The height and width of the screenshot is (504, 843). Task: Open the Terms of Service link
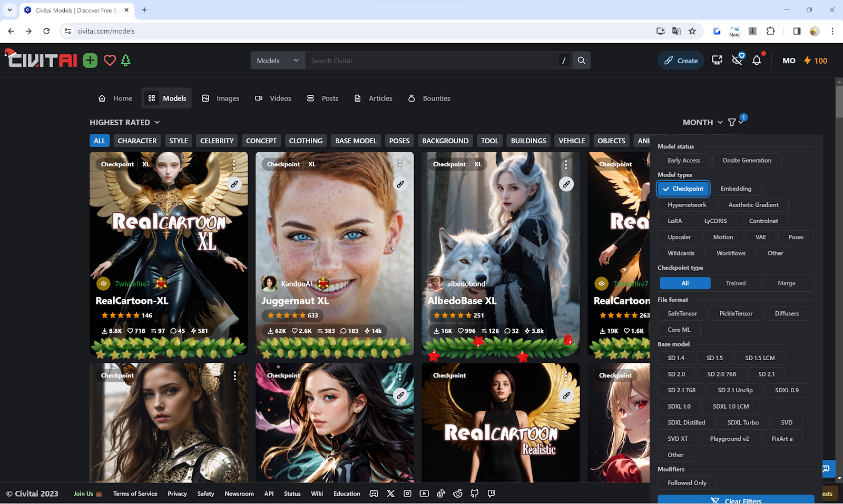click(135, 494)
